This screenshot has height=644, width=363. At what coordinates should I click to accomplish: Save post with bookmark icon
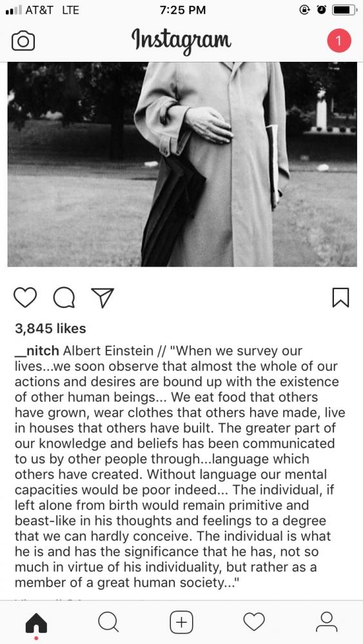tap(340, 298)
